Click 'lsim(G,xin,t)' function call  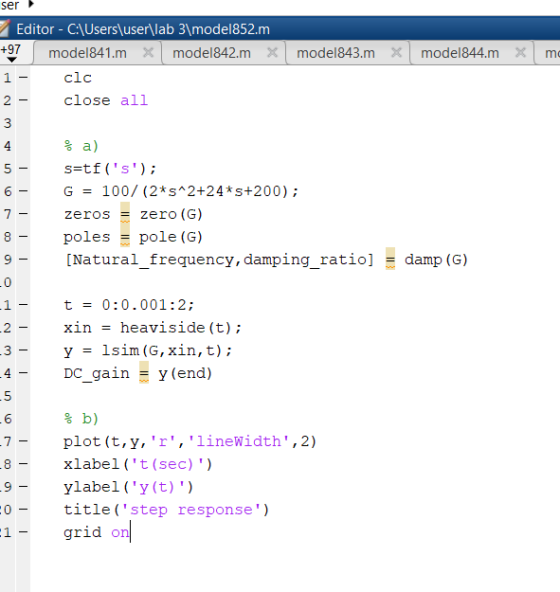click(162, 351)
